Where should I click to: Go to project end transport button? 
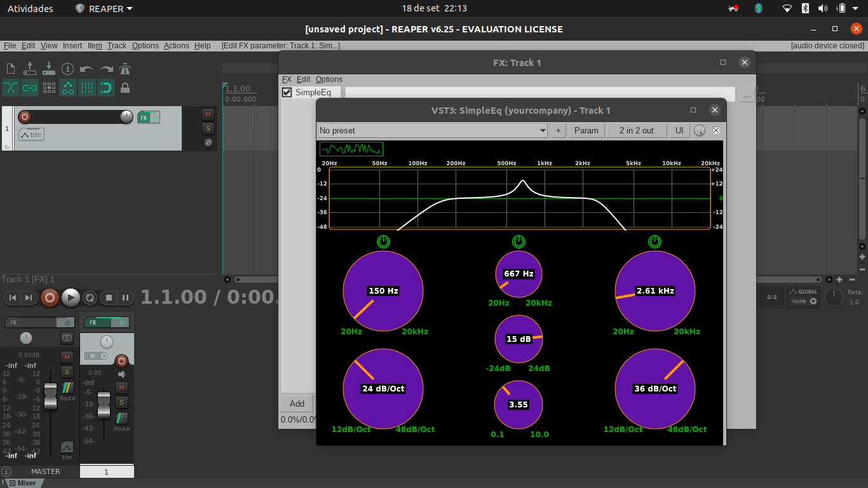coord(29,297)
